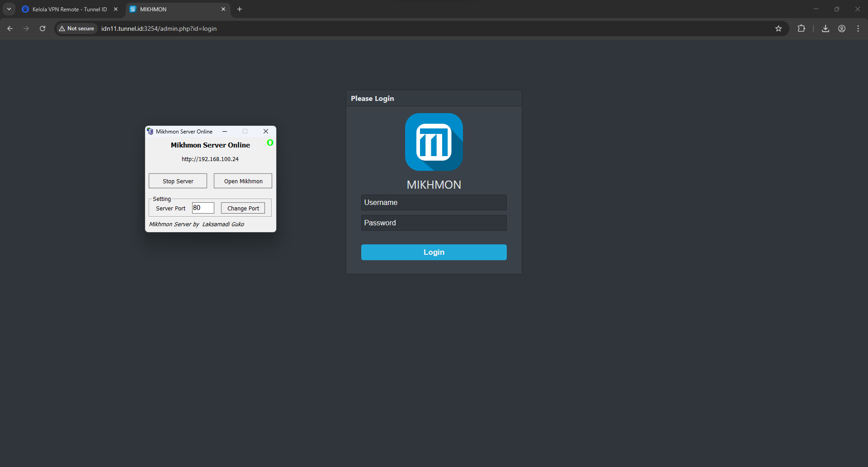Open Chrome three-dot menu
This screenshot has width=868, height=467.
point(858,29)
